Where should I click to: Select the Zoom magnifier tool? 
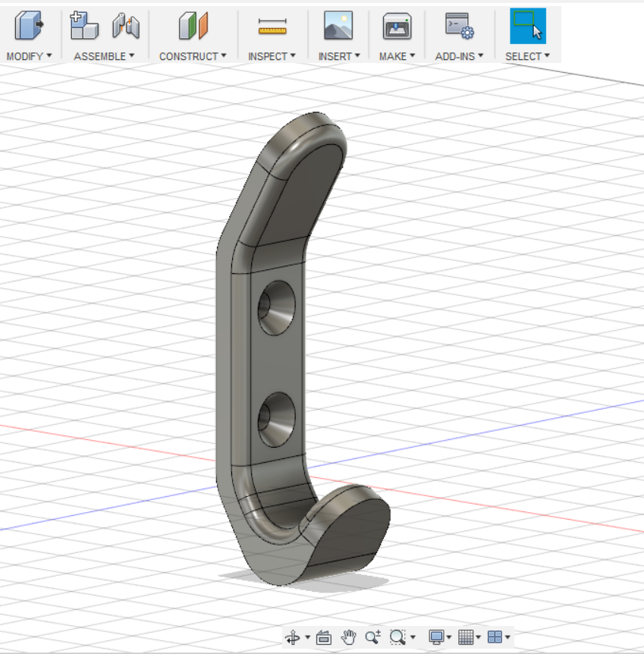(372, 637)
